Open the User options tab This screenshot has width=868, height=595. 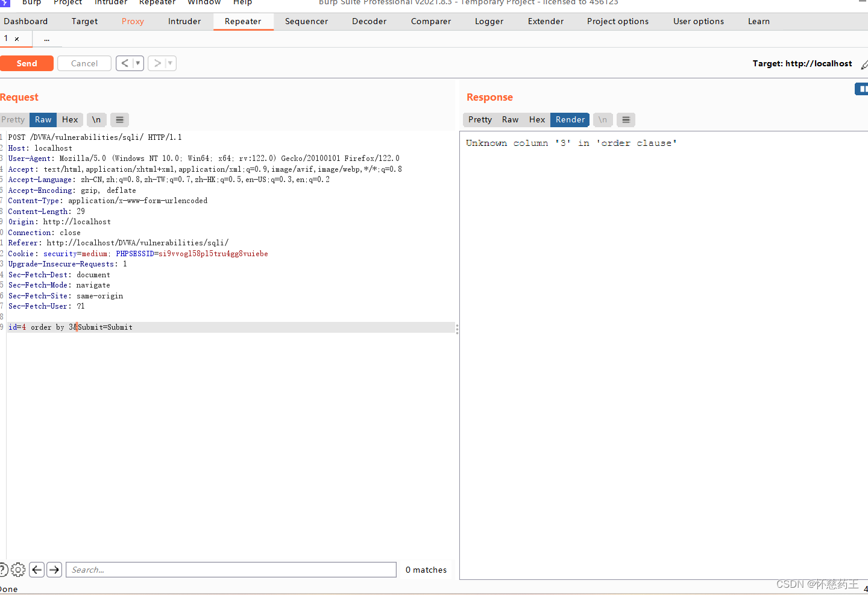tap(699, 21)
